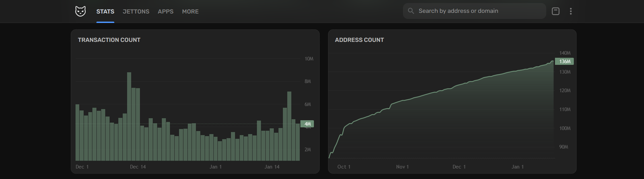Viewport: 644px width, 179px height.
Task: Open the STATS tab
Action: click(x=105, y=11)
